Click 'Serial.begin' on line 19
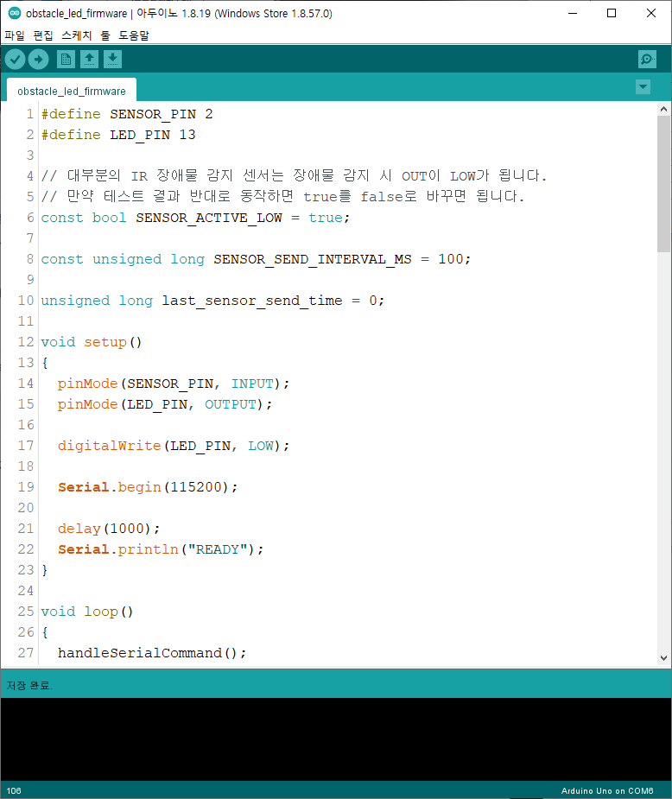 pyautogui.click(x=110, y=487)
